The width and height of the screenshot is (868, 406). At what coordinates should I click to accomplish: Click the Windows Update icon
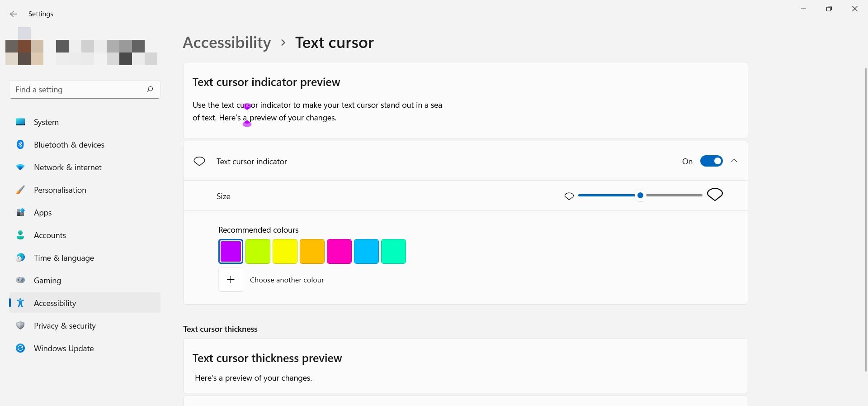point(20,348)
